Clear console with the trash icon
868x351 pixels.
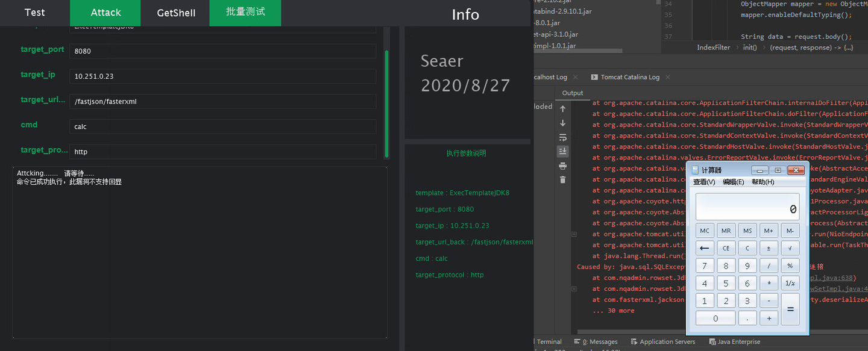pos(562,179)
